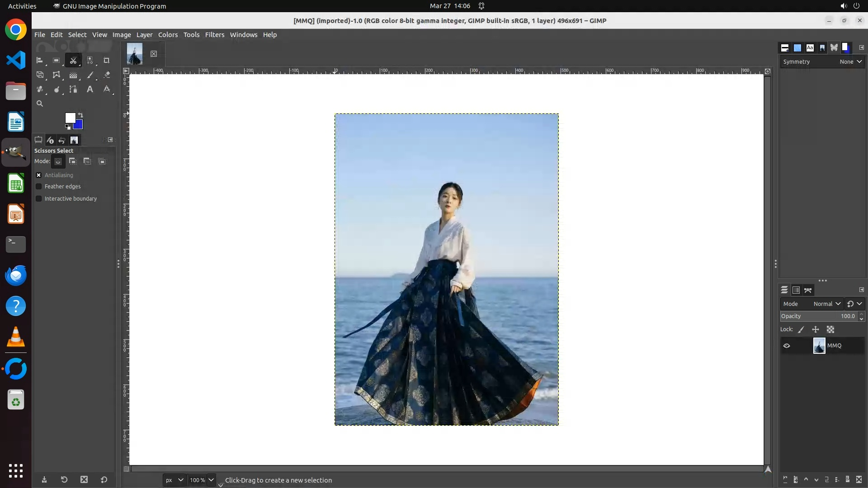This screenshot has height=488, width=868.
Task: Click the swap foreground/background colors arrow
Action: tap(80, 115)
